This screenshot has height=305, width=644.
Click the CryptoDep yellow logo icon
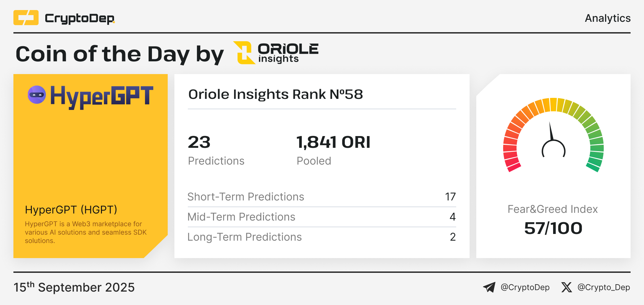click(26, 18)
